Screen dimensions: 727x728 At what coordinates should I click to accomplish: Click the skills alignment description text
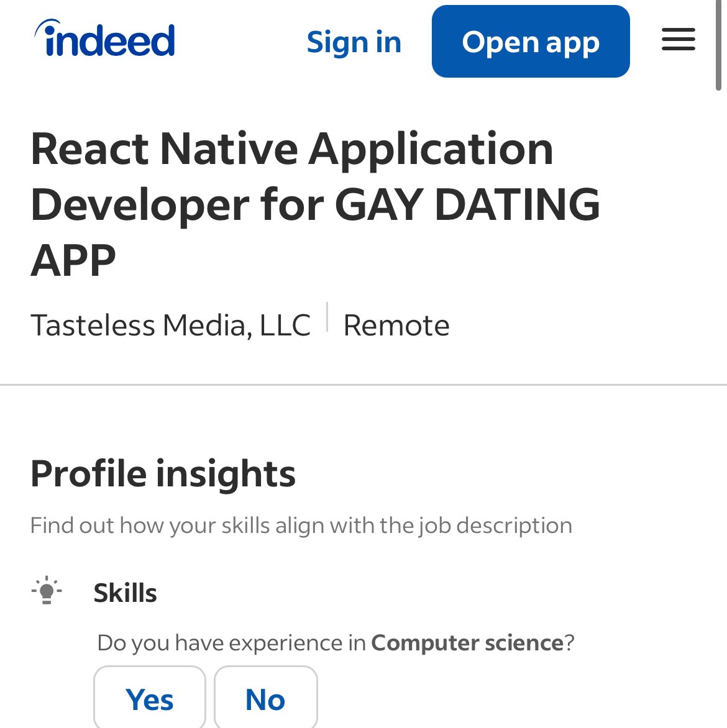pyautogui.click(x=301, y=526)
